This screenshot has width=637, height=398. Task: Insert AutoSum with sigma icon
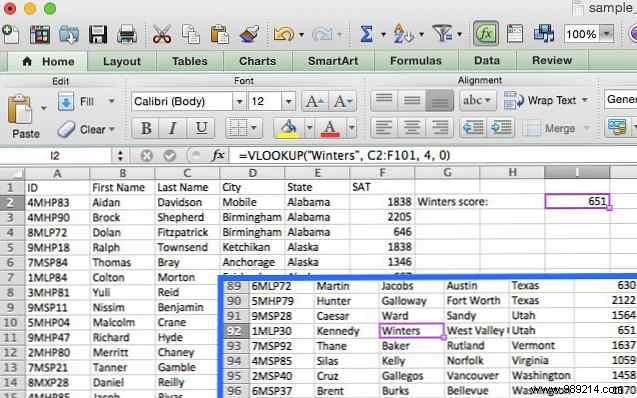click(366, 34)
